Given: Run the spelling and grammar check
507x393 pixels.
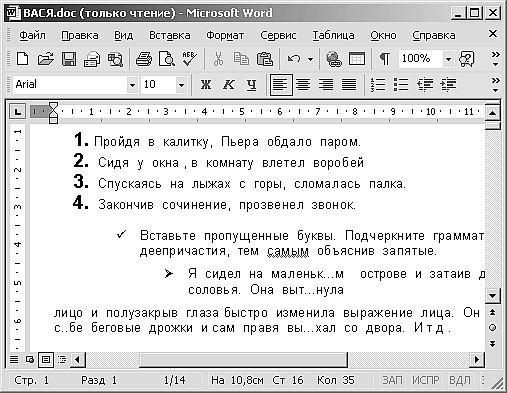Looking at the screenshot, I should [190, 59].
